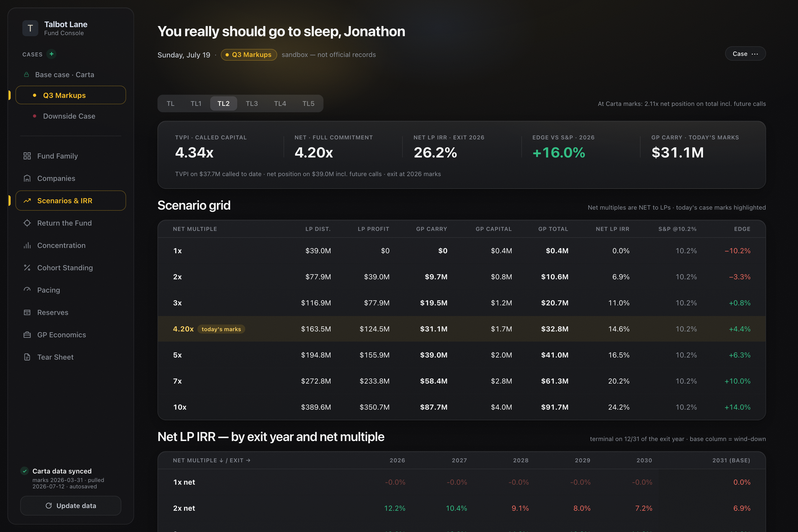798x532 pixels.
Task: Open the Reserves page
Action: pos(70,313)
